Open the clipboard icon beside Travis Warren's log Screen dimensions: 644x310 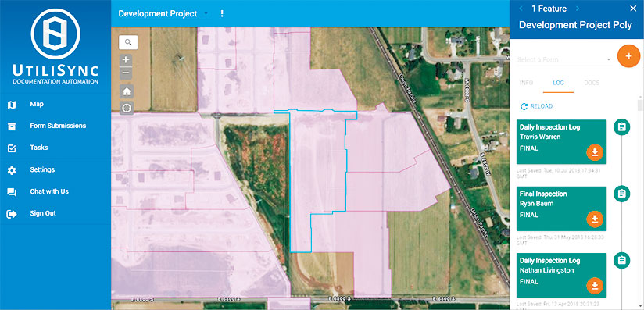pos(622,126)
